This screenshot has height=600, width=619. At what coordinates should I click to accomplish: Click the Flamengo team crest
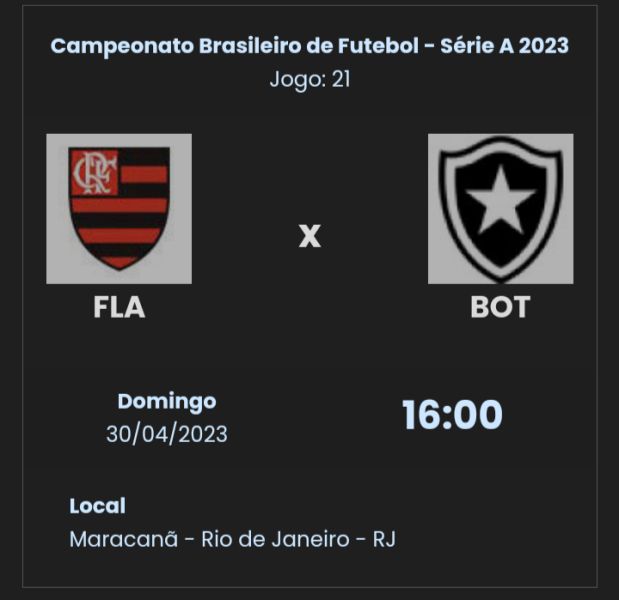pos(119,208)
